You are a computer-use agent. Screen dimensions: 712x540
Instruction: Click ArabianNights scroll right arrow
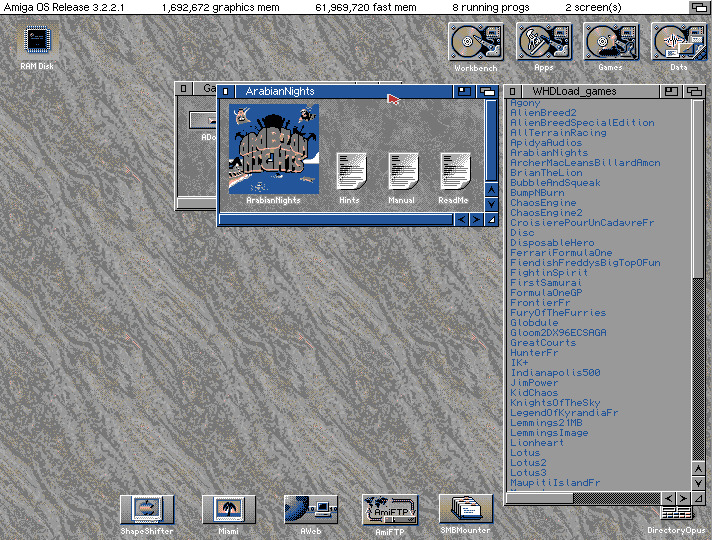(x=476, y=220)
